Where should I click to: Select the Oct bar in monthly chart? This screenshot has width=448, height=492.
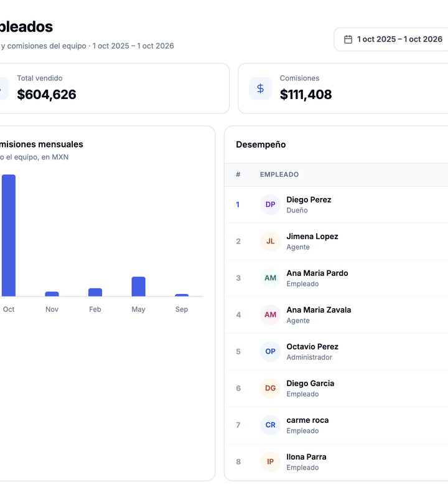click(9, 235)
